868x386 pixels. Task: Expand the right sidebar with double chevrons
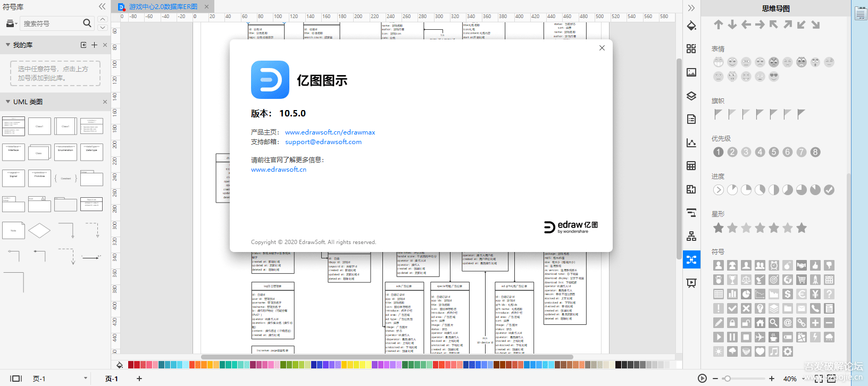[x=691, y=8]
